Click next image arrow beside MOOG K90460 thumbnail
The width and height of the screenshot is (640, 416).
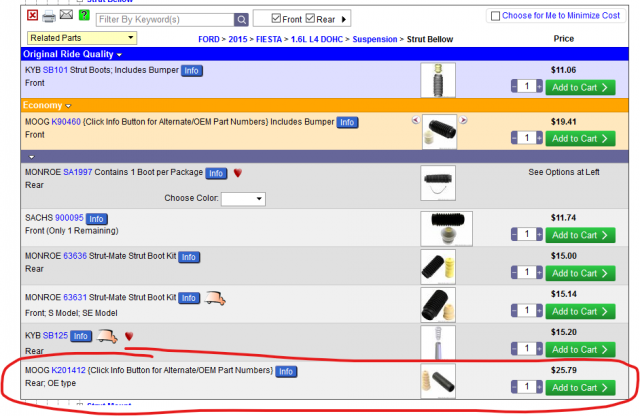[x=464, y=121]
